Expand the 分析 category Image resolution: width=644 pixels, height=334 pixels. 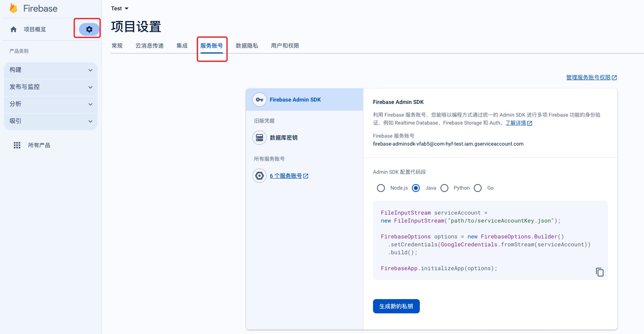click(51, 104)
